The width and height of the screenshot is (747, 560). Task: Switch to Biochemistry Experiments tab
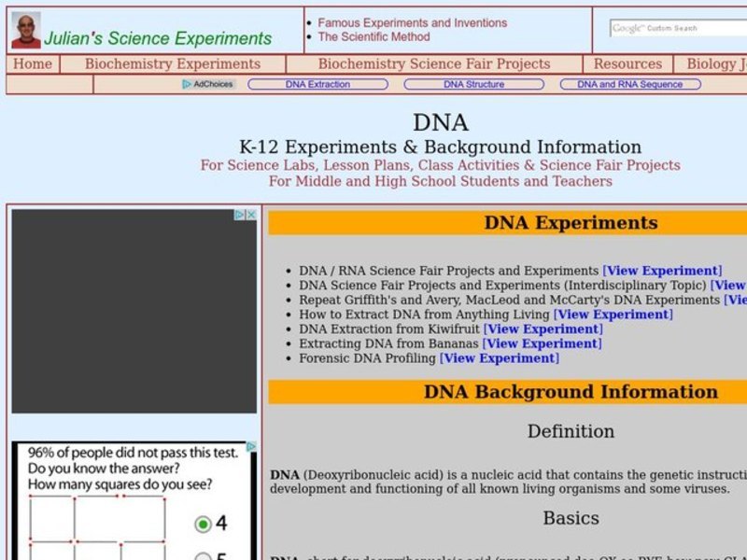[172, 64]
